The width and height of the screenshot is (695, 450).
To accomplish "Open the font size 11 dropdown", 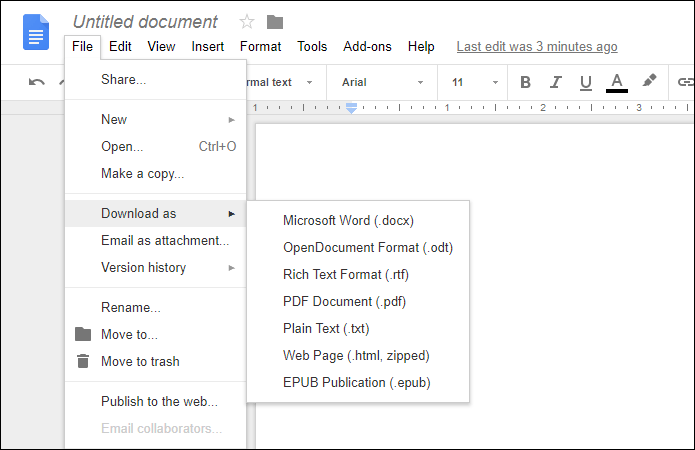I will tap(473, 82).
